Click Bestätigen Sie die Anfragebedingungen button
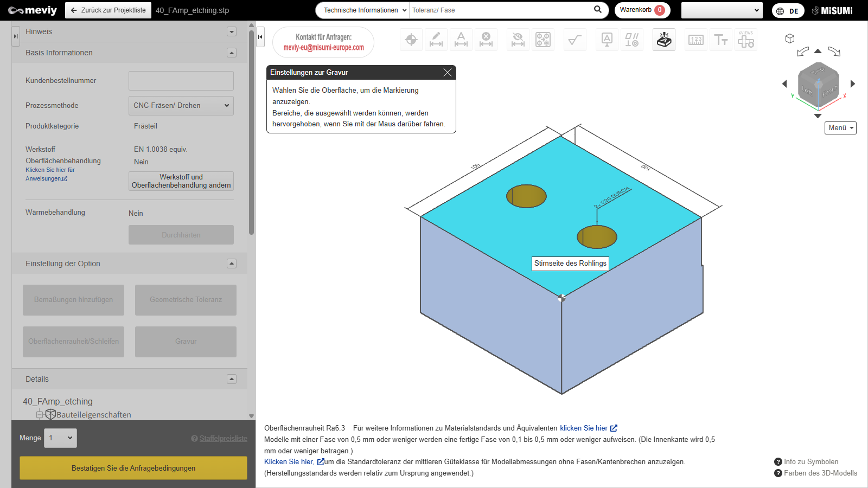 point(133,468)
